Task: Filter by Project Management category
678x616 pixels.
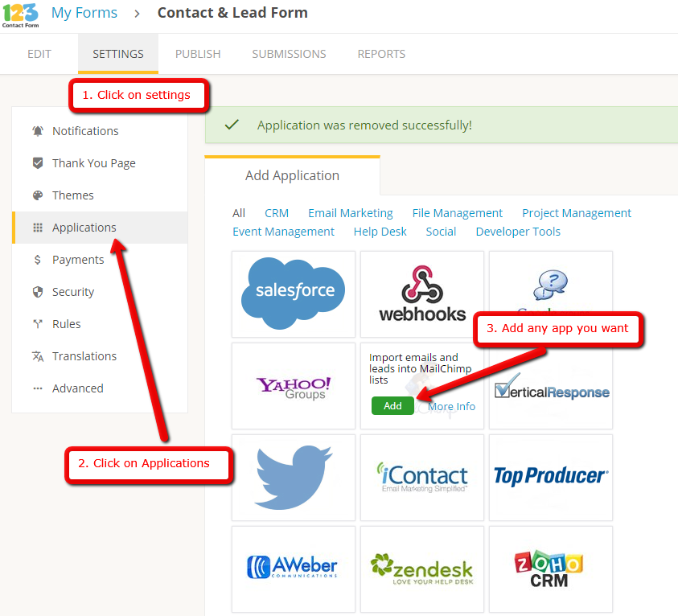Action: [x=577, y=213]
